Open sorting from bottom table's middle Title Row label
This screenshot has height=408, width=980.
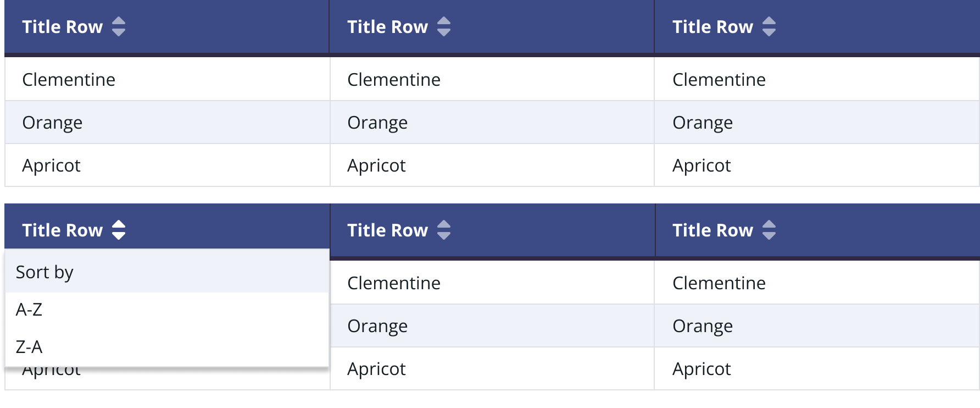click(x=387, y=230)
